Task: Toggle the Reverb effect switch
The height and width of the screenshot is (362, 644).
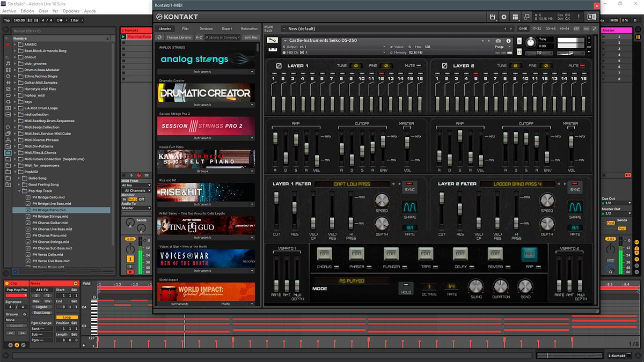Action: coord(509,267)
